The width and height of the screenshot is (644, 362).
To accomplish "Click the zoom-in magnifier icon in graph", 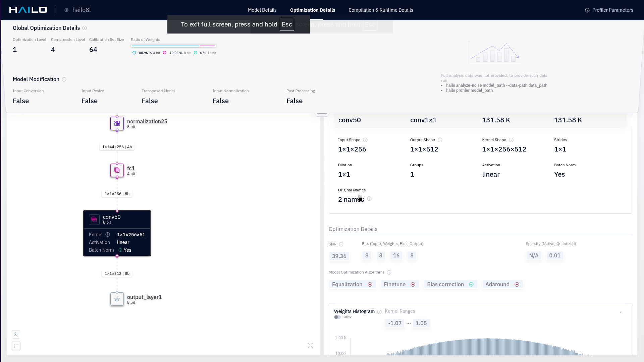I will tap(16, 335).
